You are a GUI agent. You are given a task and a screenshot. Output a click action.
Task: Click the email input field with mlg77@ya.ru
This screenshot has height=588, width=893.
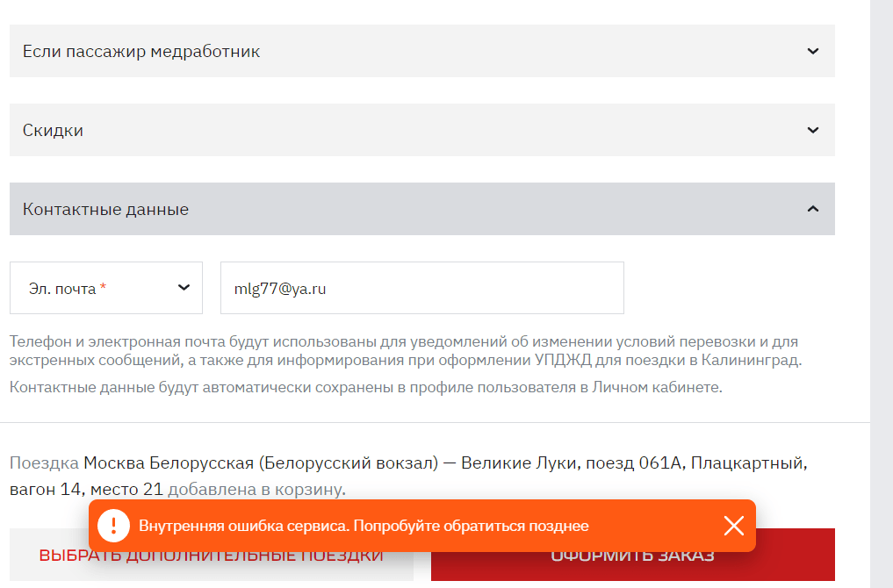(422, 288)
